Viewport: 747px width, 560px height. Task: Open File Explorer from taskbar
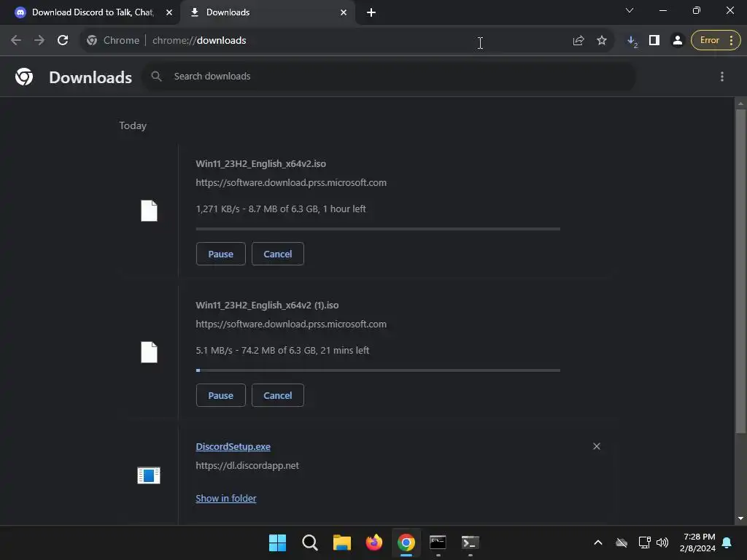[341, 542]
